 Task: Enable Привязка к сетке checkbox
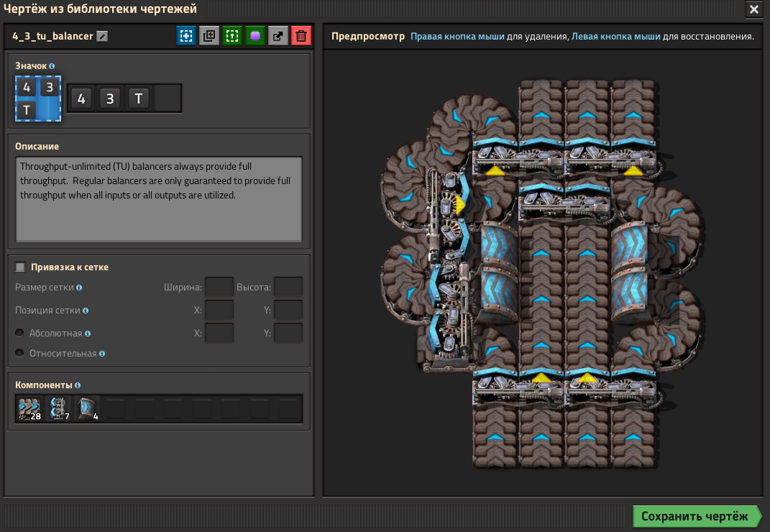[20, 267]
